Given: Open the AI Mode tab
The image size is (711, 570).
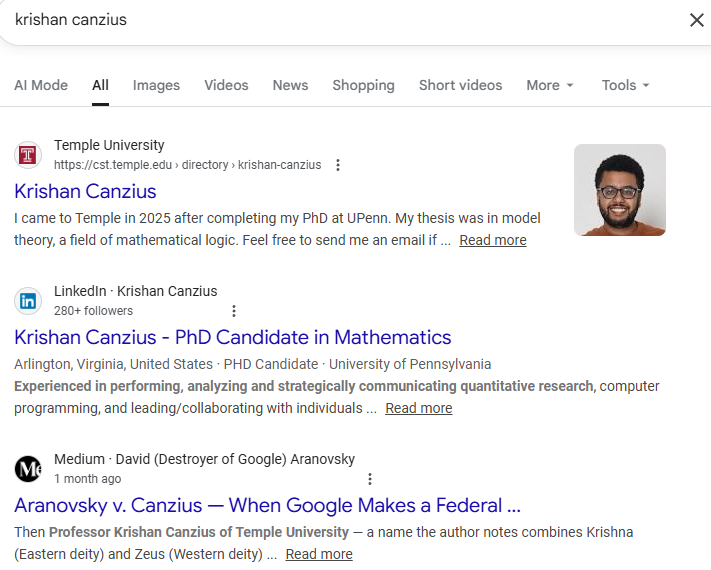Looking at the screenshot, I should [x=41, y=85].
